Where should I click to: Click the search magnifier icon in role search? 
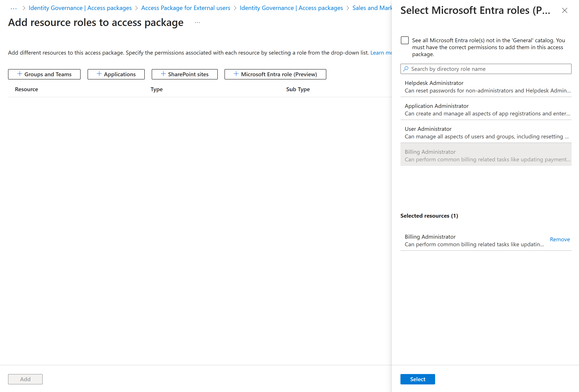pos(406,69)
